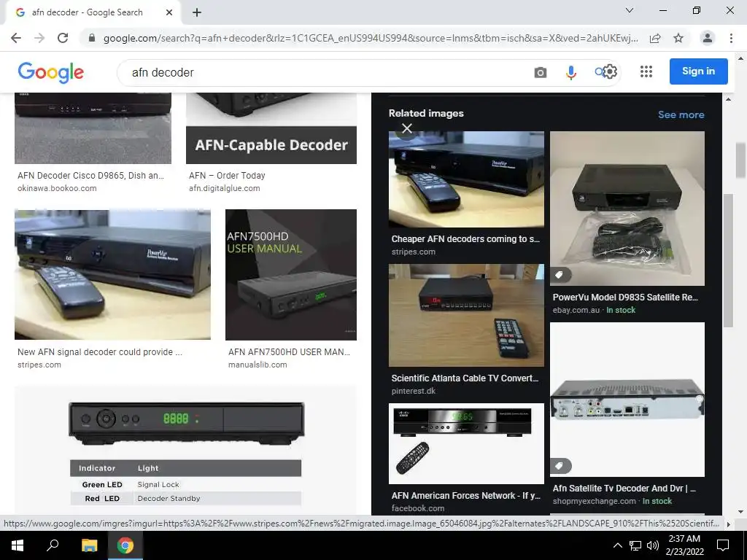Screen dimensions: 747x560
Task: Open PowerVu Model D9835 product image
Action: click(627, 209)
